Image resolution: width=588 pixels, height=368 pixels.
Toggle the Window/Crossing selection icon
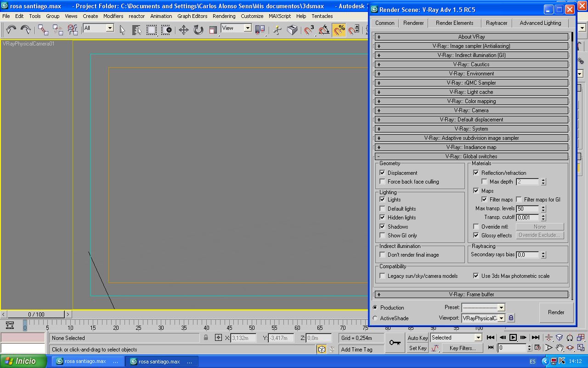point(166,30)
